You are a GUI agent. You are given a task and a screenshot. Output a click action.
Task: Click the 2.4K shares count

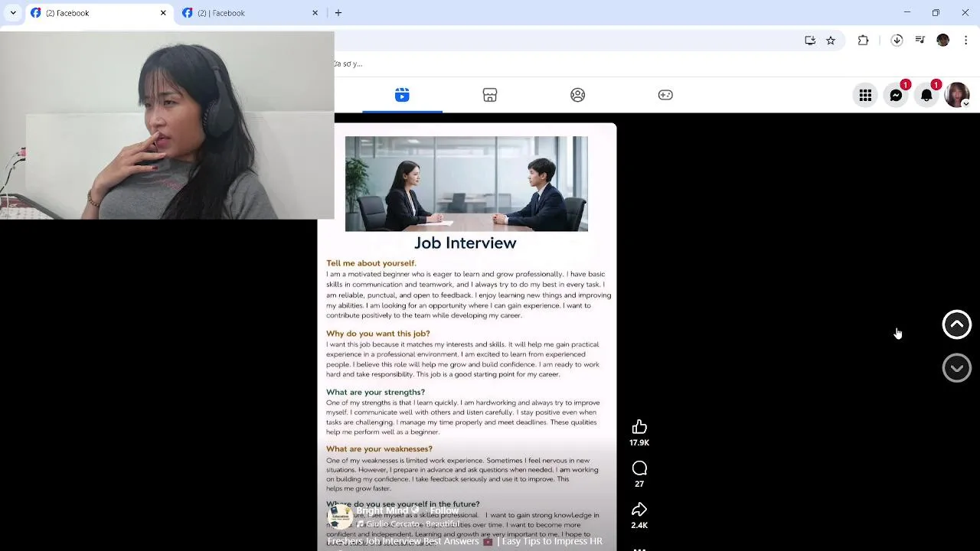(639, 525)
